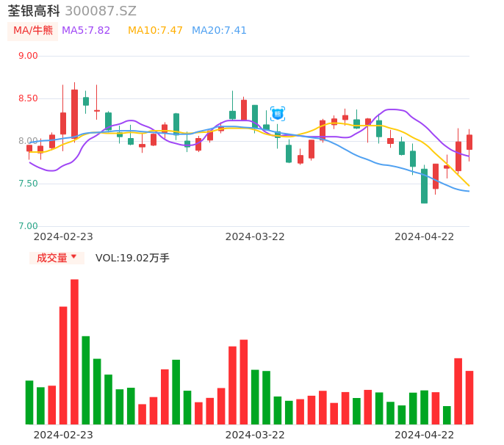Click the blue marker icon on chart

coord(278,114)
